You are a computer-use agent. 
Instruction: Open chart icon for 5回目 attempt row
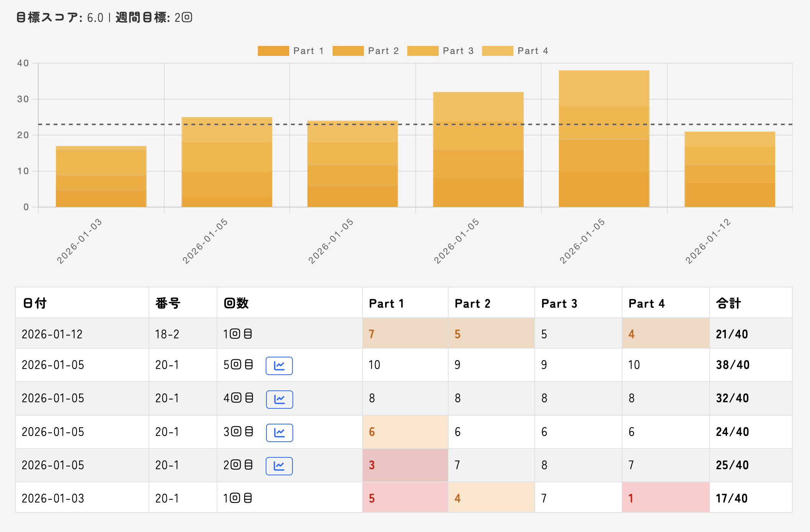pyautogui.click(x=279, y=366)
